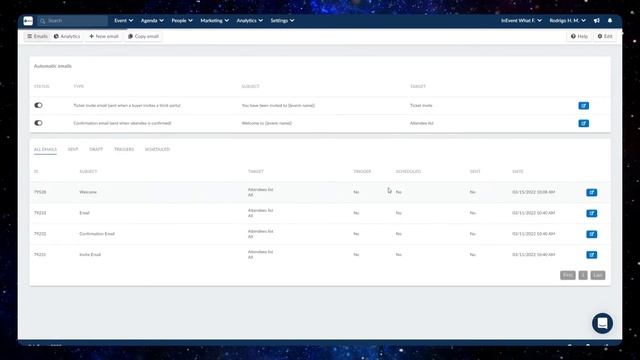Image resolution: width=640 pixels, height=360 pixels.
Task: Switch to the Triggers tab
Action: pyautogui.click(x=124, y=149)
